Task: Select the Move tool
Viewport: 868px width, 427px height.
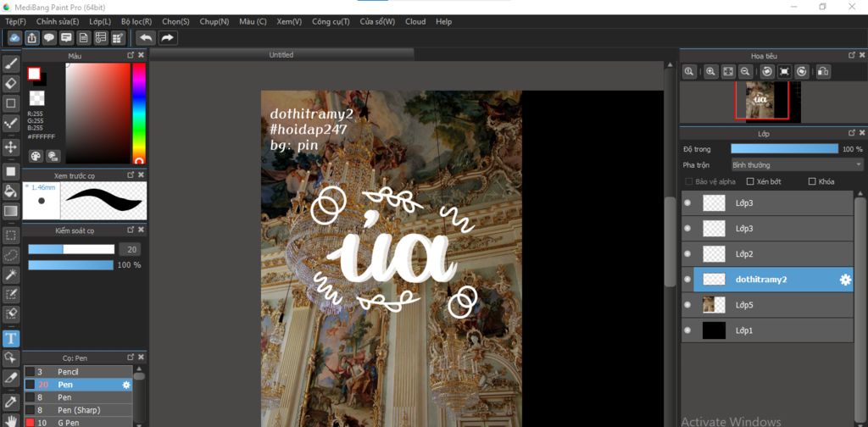Action: tap(10, 147)
